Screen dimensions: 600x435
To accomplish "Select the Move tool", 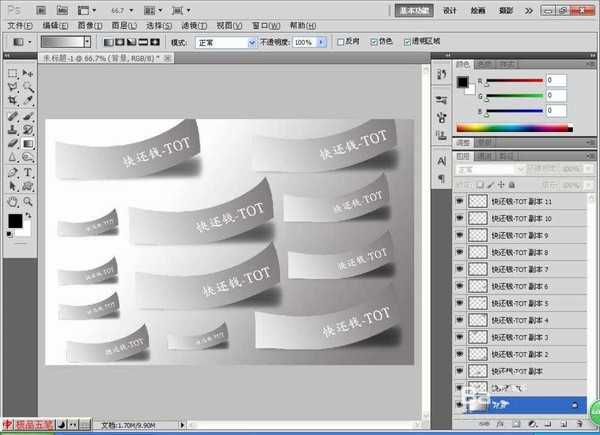I will (28, 74).
